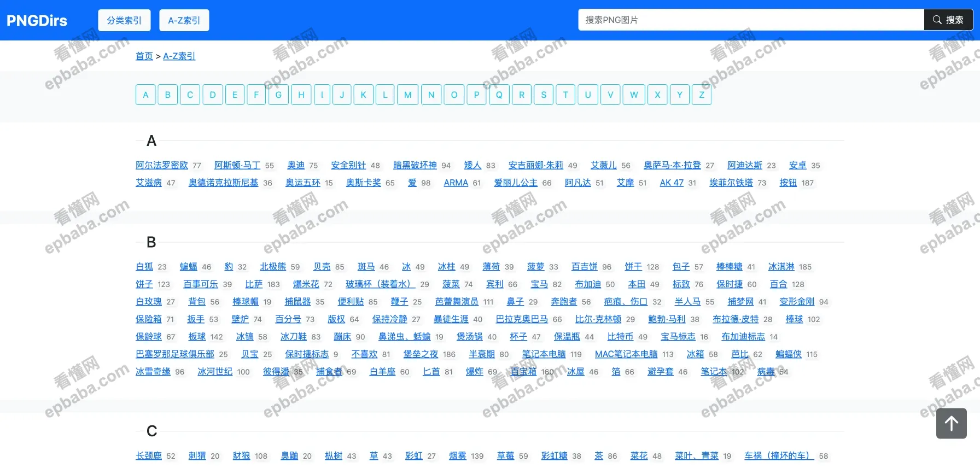This screenshot has width=980, height=468.
Task: Click the 变形金刚 link
Action: (x=797, y=302)
